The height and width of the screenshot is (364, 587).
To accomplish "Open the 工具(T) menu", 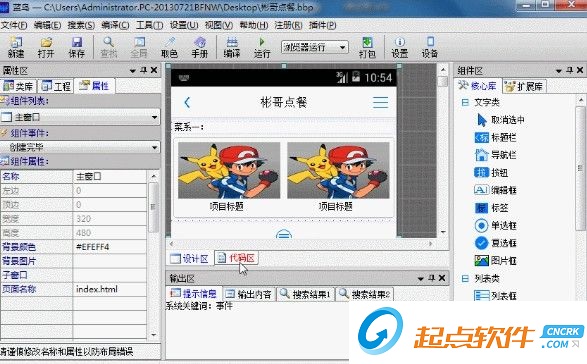I will coord(149,25).
